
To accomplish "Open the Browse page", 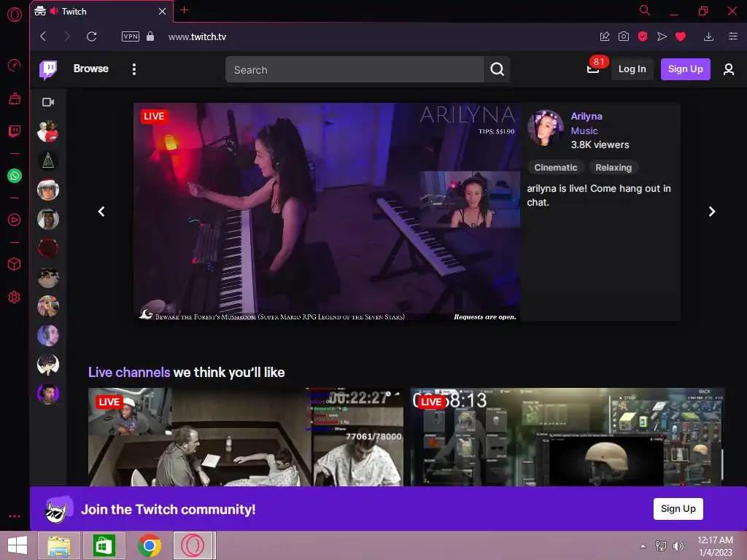I will [x=91, y=69].
